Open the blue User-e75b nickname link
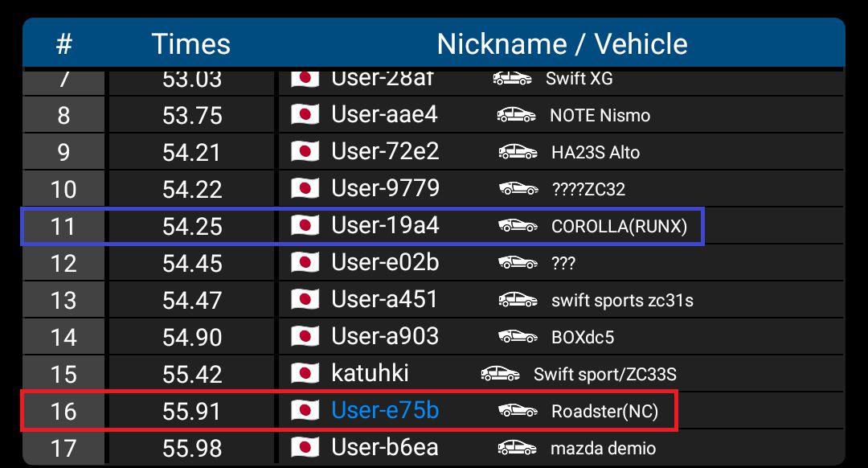 coord(385,411)
